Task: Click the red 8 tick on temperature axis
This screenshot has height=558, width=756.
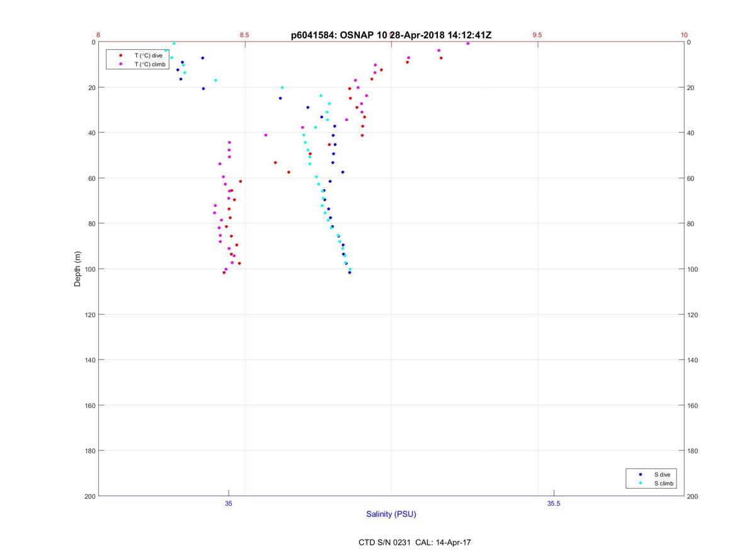Action: tap(98, 35)
